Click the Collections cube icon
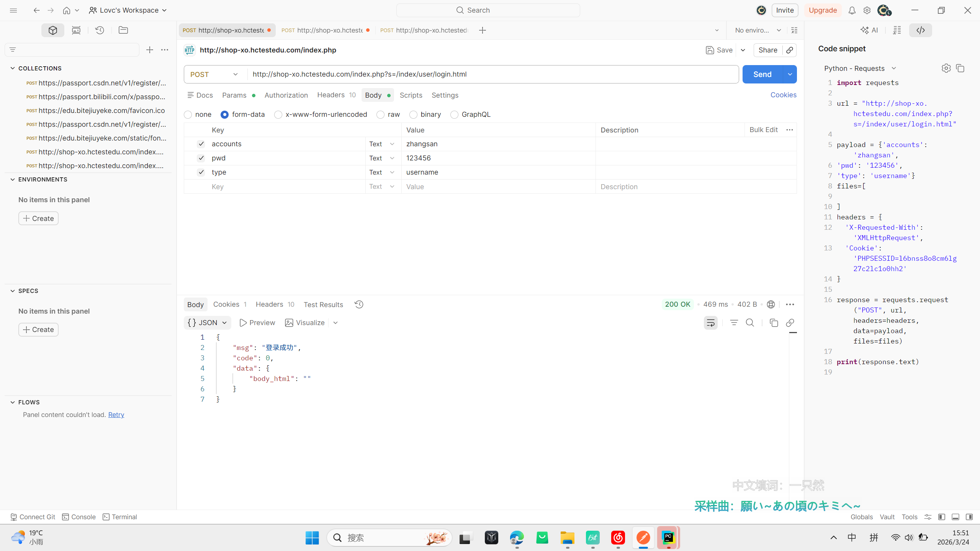The width and height of the screenshot is (980, 551). click(53, 30)
